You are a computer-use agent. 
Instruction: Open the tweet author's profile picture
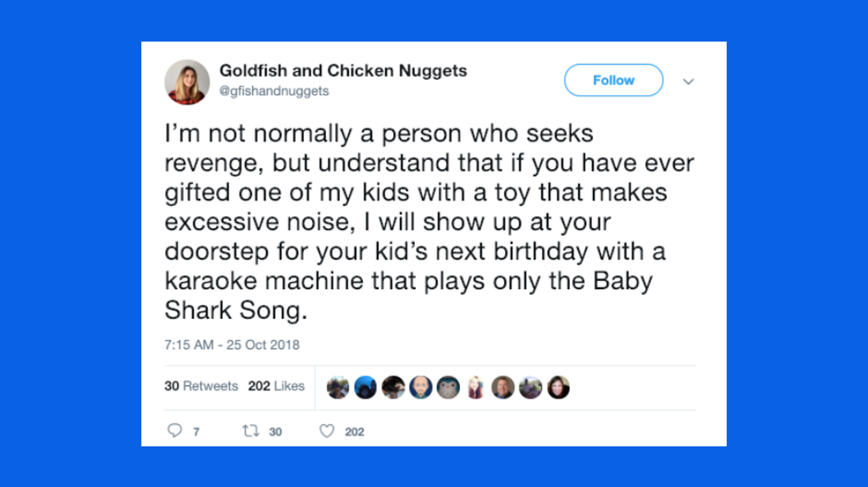(x=187, y=82)
